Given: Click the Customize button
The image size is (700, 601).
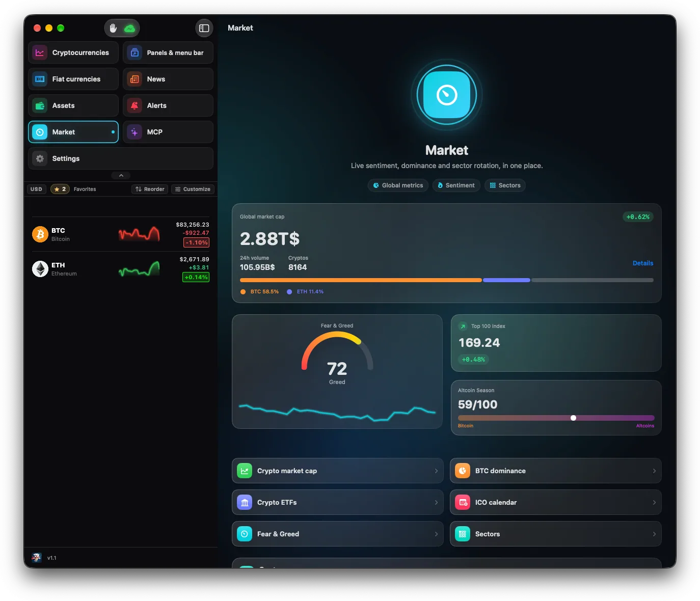Looking at the screenshot, I should click(x=193, y=189).
